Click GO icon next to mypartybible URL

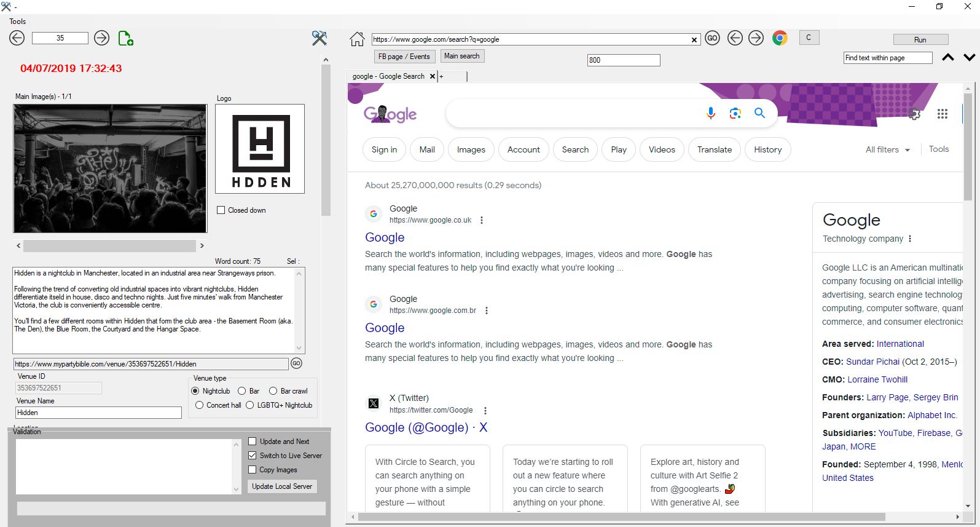click(296, 363)
